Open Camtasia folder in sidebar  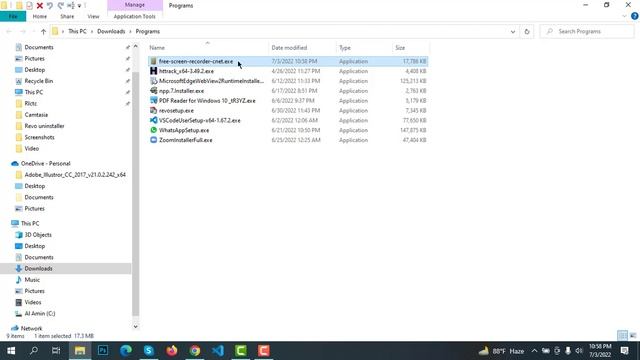[x=36, y=115]
